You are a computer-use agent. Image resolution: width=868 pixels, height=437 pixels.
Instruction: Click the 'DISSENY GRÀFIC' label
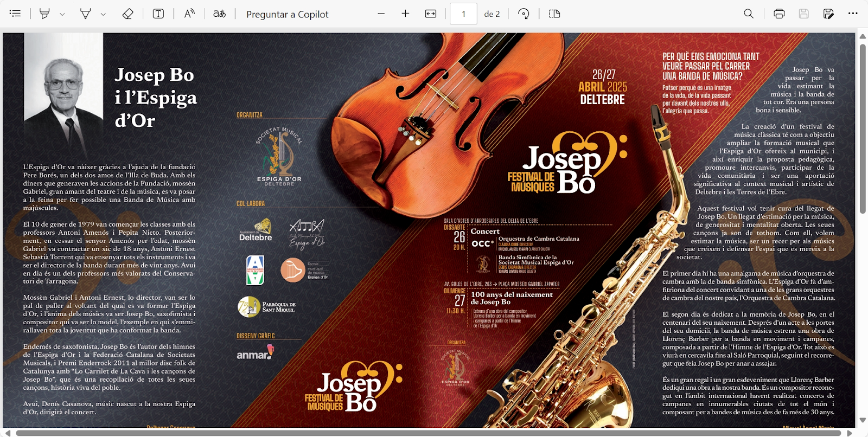tap(256, 336)
